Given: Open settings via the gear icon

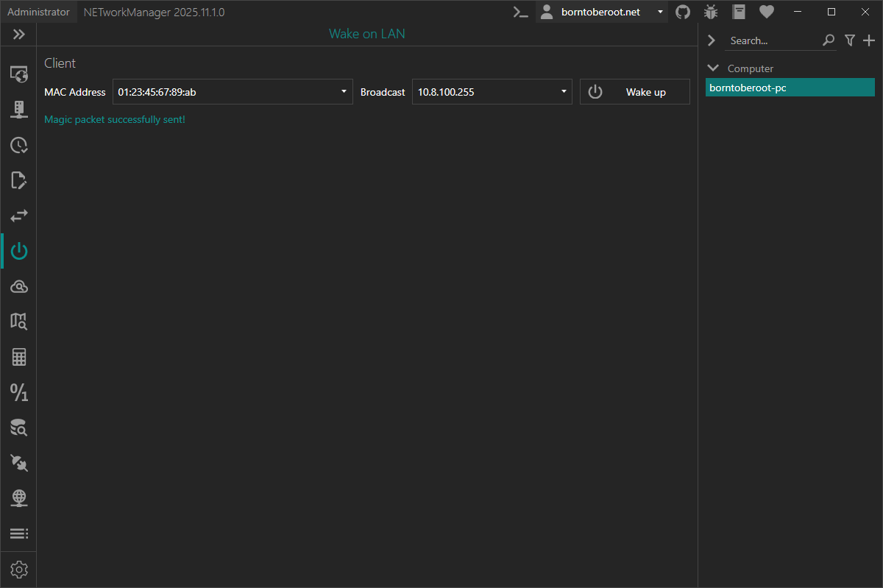Looking at the screenshot, I should point(19,570).
